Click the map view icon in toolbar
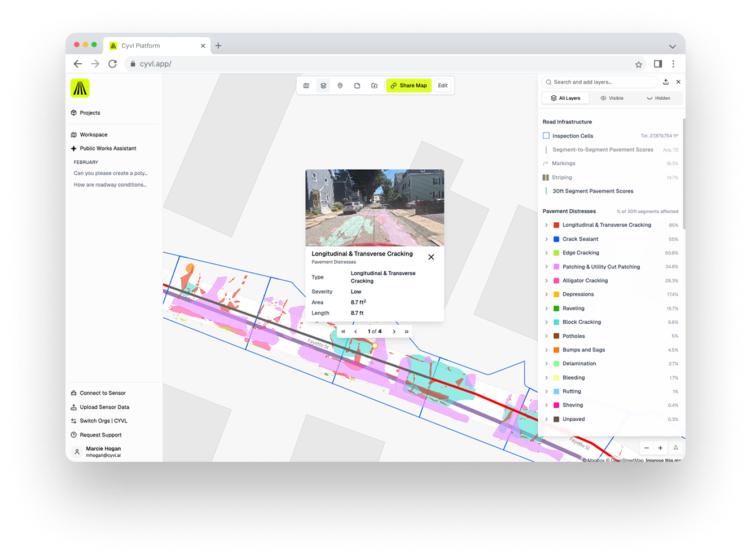Screen dimensions: 751x560 coord(306,86)
